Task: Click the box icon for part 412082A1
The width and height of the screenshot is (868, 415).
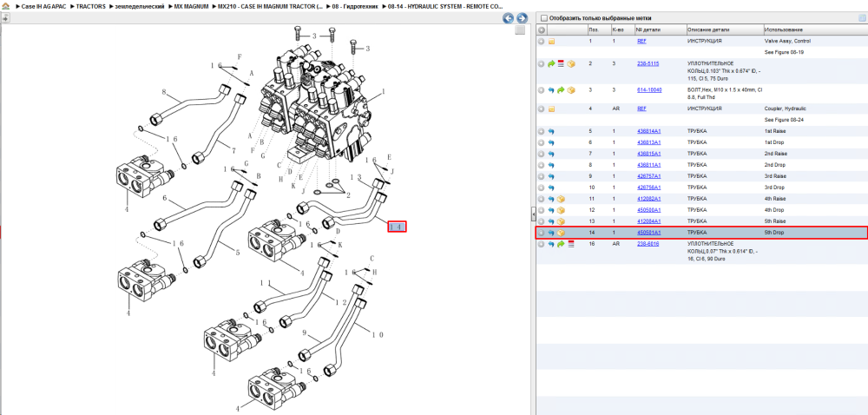Action: (x=561, y=199)
